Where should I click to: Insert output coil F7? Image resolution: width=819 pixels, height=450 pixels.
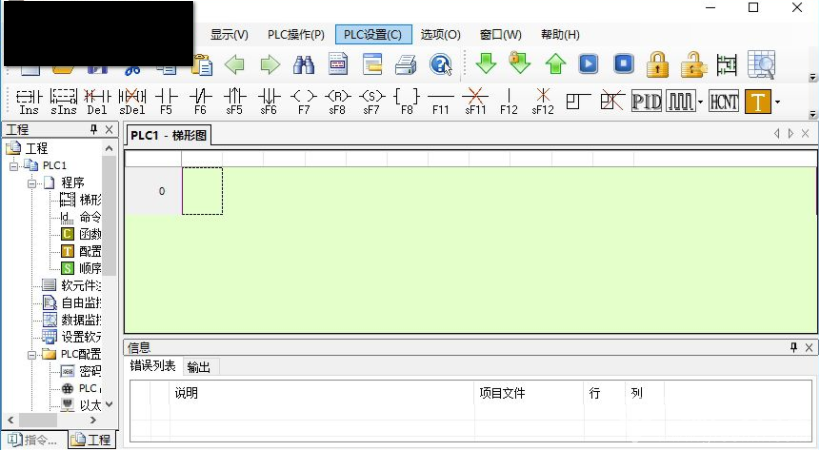click(x=303, y=101)
